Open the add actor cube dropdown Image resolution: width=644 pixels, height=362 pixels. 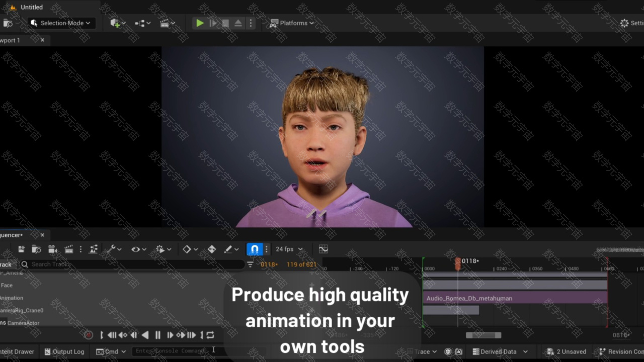coord(117,23)
